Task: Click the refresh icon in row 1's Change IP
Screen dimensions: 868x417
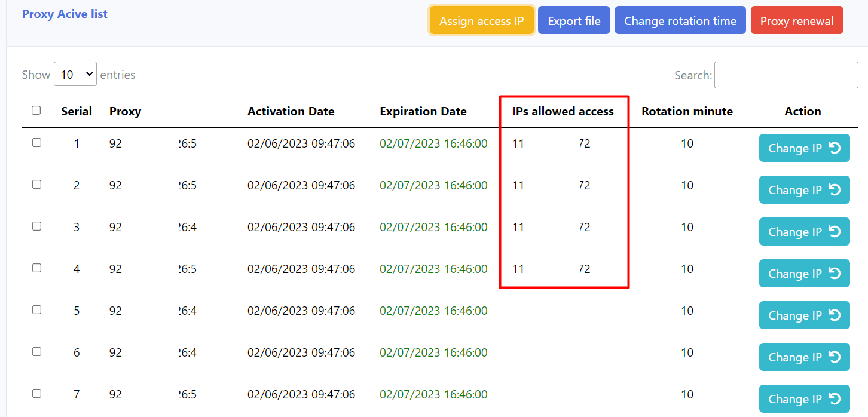Action: tap(835, 148)
